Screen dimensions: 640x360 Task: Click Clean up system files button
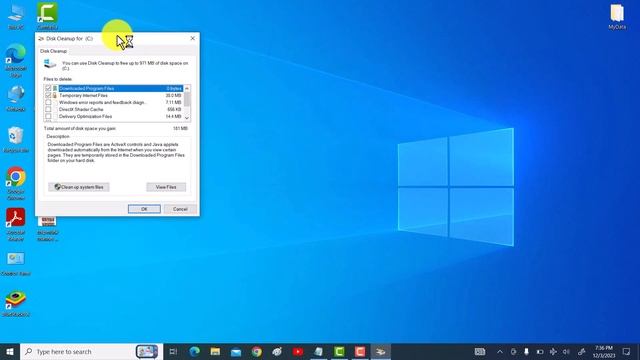click(x=79, y=187)
